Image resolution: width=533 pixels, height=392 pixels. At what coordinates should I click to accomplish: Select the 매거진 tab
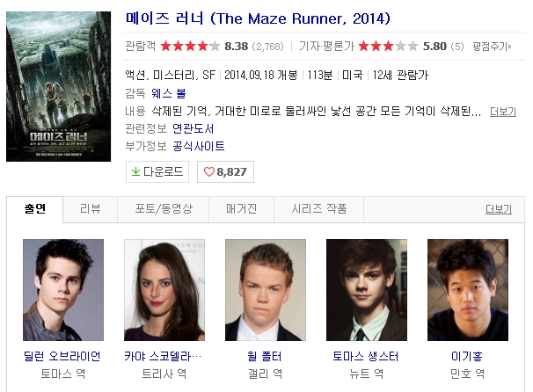tap(241, 209)
